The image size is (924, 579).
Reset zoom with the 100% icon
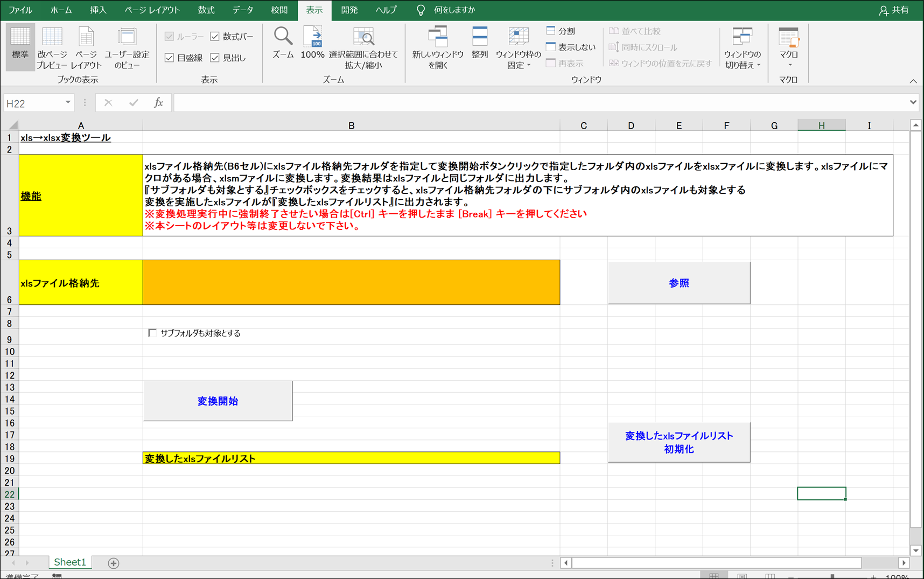312,43
